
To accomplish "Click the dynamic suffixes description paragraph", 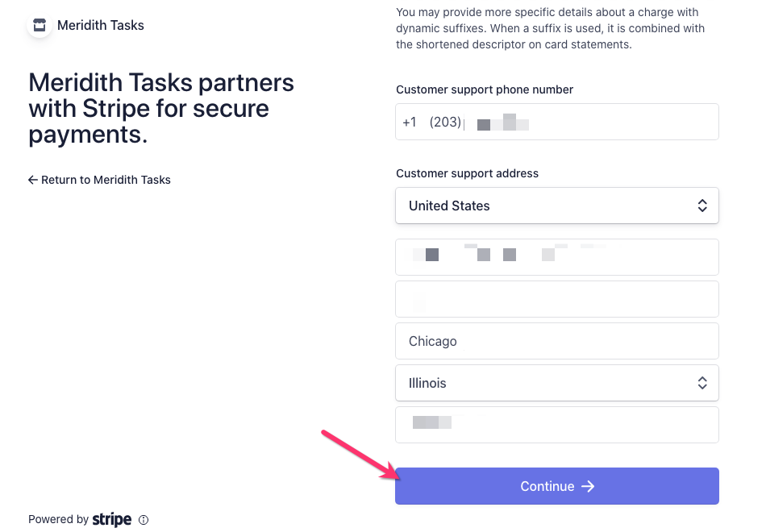I will (x=550, y=28).
